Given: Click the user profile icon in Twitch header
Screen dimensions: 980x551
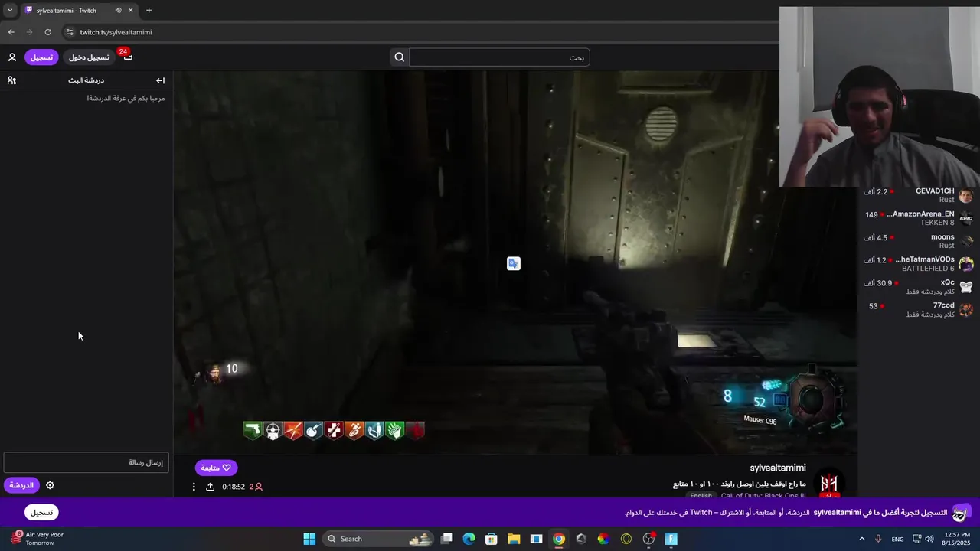Looking at the screenshot, I should click(12, 57).
